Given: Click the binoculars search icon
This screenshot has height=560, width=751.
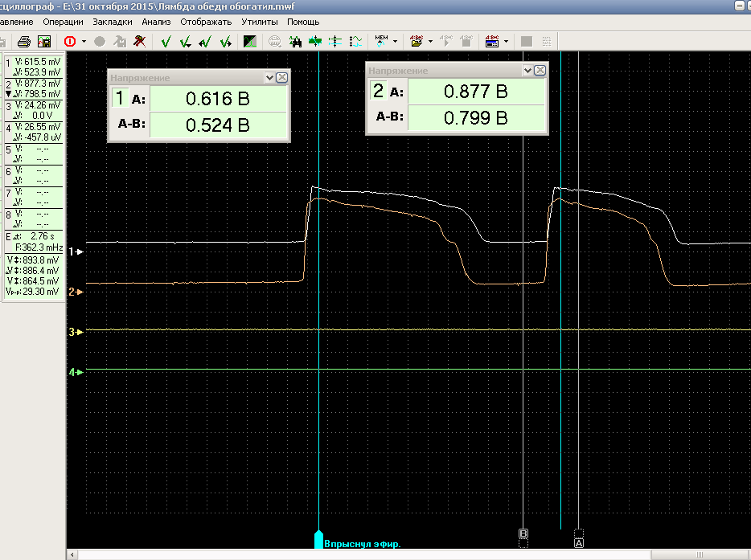Looking at the screenshot, I should 295,41.
